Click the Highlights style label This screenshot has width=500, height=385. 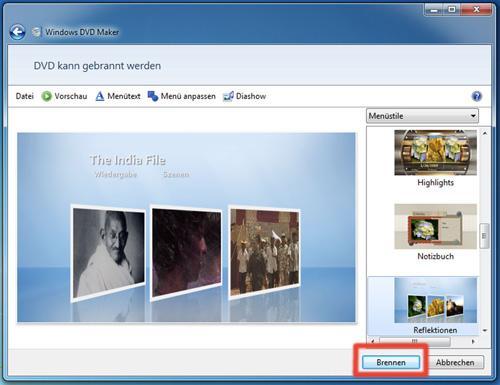click(435, 183)
